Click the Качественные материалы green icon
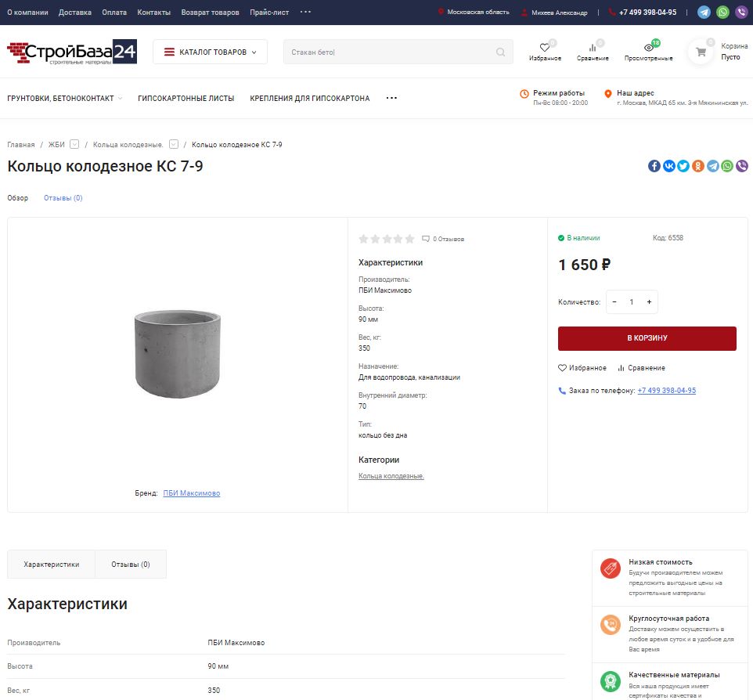753x700 pixels. 611,680
